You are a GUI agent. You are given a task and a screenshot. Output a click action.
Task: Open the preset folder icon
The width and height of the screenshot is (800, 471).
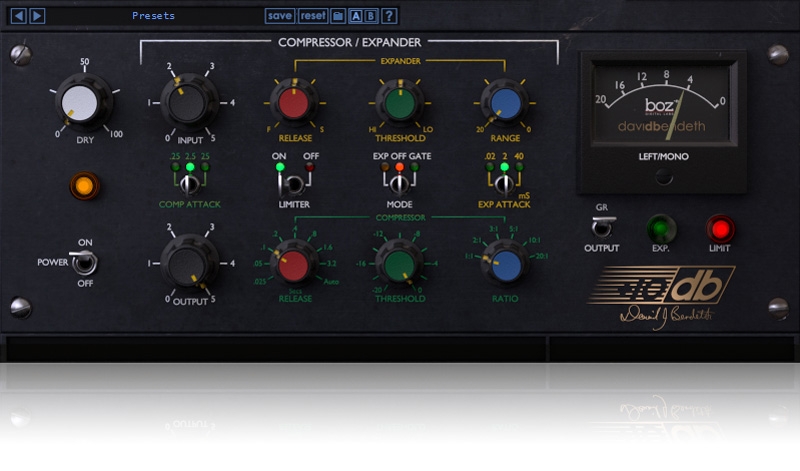[338, 16]
